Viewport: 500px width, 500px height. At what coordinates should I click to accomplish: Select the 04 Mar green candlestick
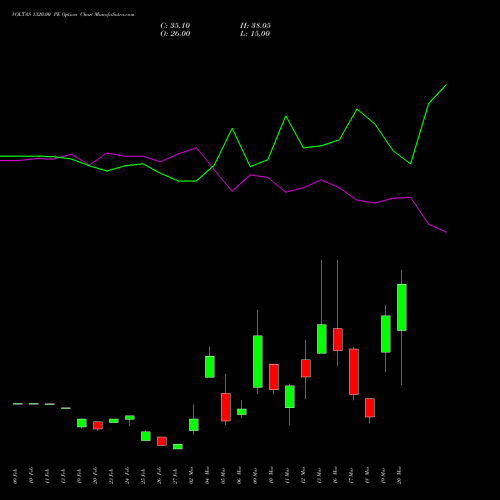210,367
